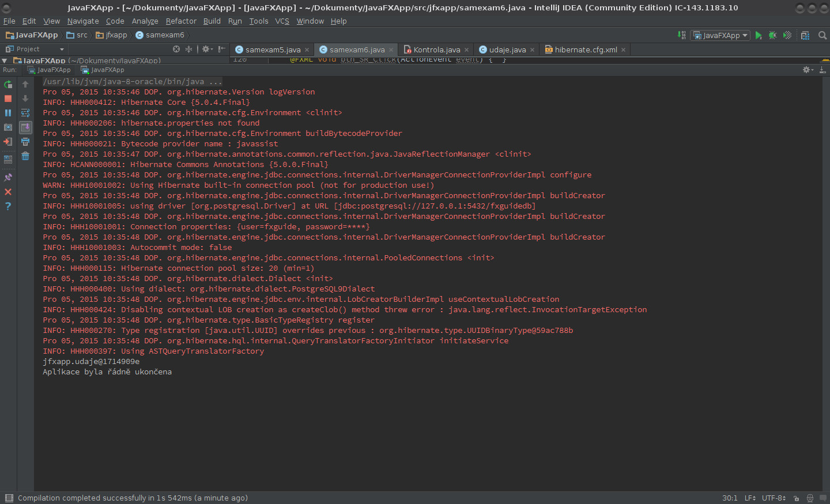Open Project Structure from the toolbar
This screenshot has height=504, width=830.
click(x=805, y=36)
